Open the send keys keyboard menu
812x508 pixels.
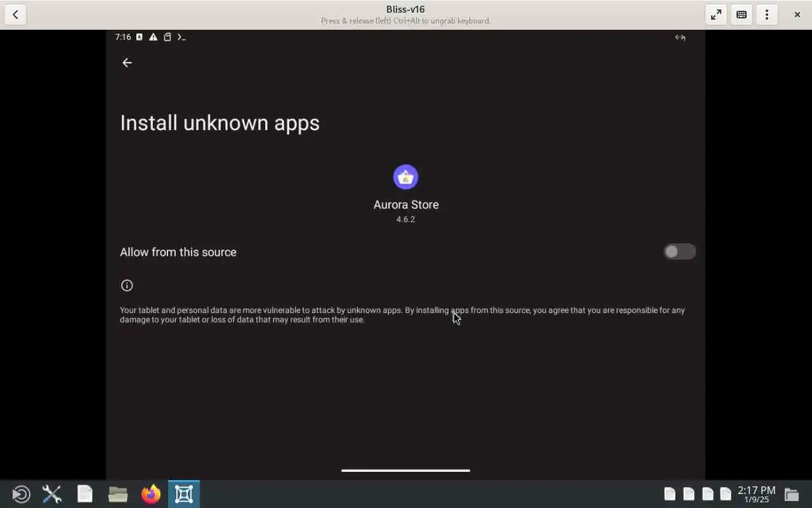[742, 15]
